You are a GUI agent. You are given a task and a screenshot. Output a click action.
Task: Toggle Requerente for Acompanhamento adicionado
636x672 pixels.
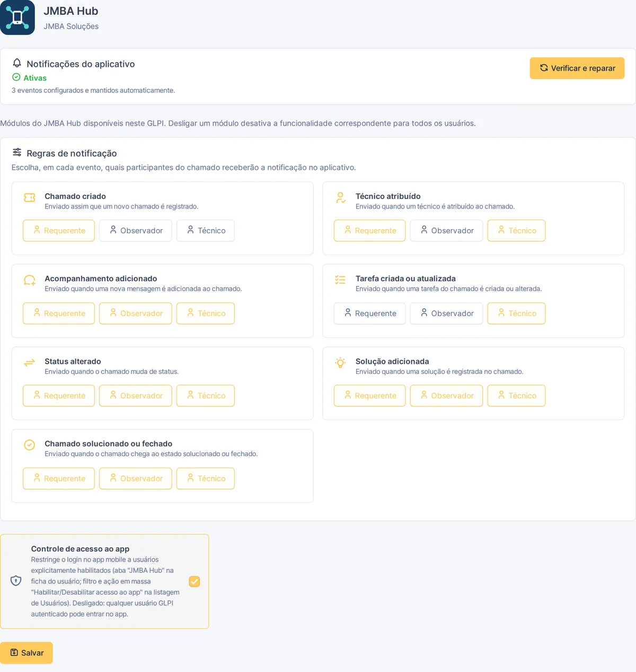59,313
